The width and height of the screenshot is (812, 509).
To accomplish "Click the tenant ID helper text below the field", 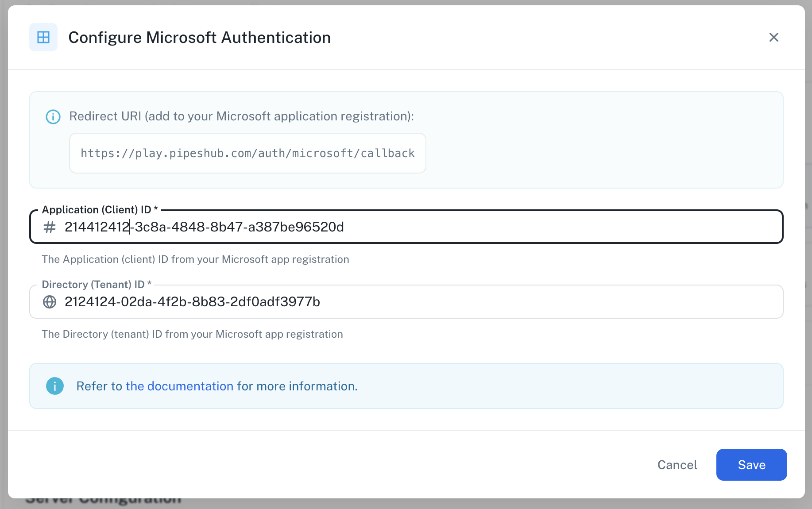I will (x=192, y=334).
